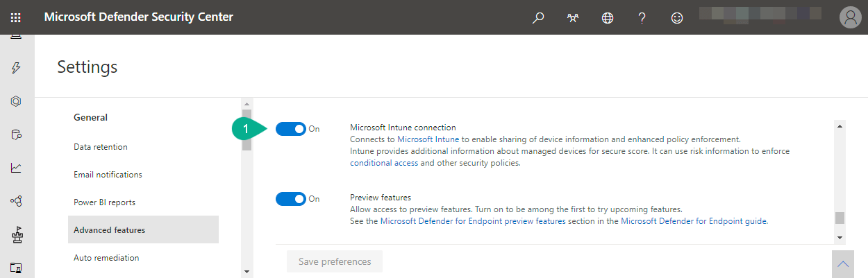
Task: Click the globe language icon
Action: click(608, 18)
